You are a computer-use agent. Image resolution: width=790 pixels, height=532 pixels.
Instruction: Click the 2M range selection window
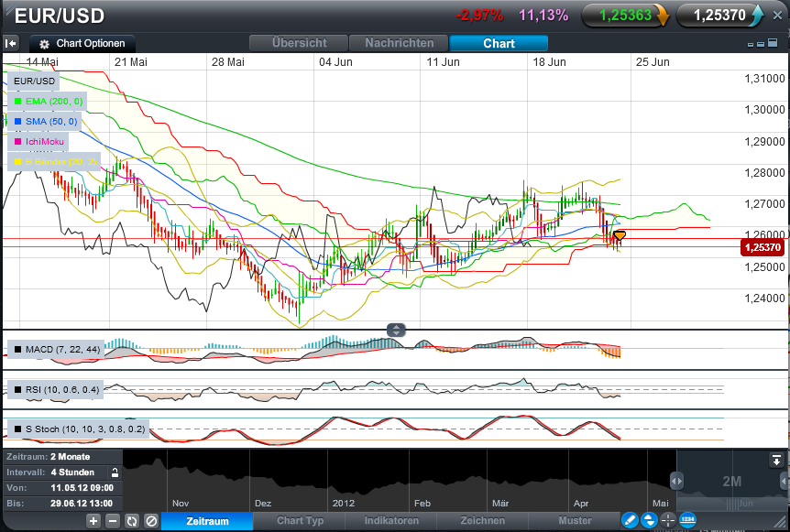[731, 481]
